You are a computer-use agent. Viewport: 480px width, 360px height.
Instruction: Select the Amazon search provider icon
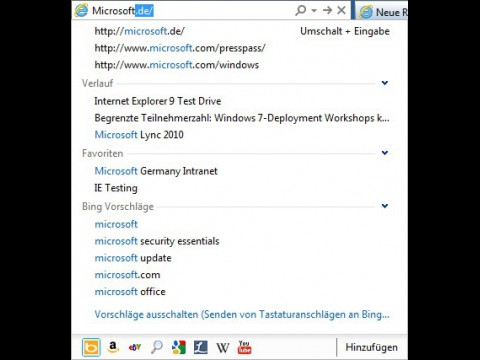coord(113,347)
